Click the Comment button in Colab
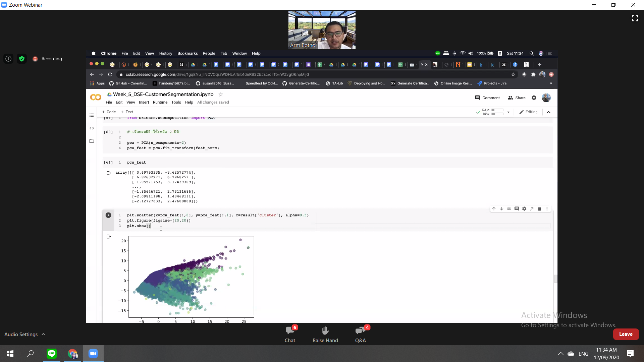 click(x=487, y=98)
